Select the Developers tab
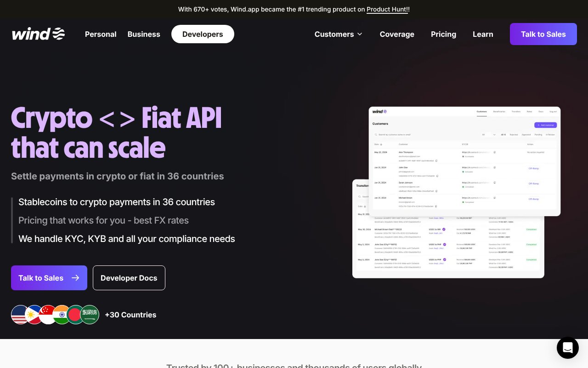The image size is (588, 368). point(203,34)
